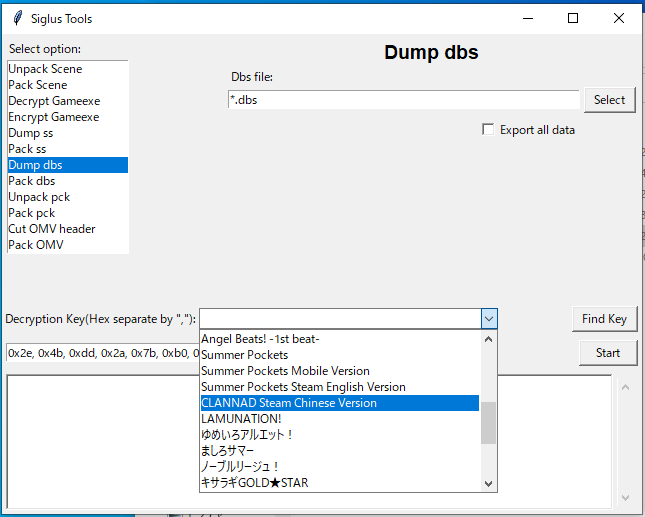This screenshot has width=645, height=517.
Task: Choose Summer Pockets from key list
Action: coord(340,355)
